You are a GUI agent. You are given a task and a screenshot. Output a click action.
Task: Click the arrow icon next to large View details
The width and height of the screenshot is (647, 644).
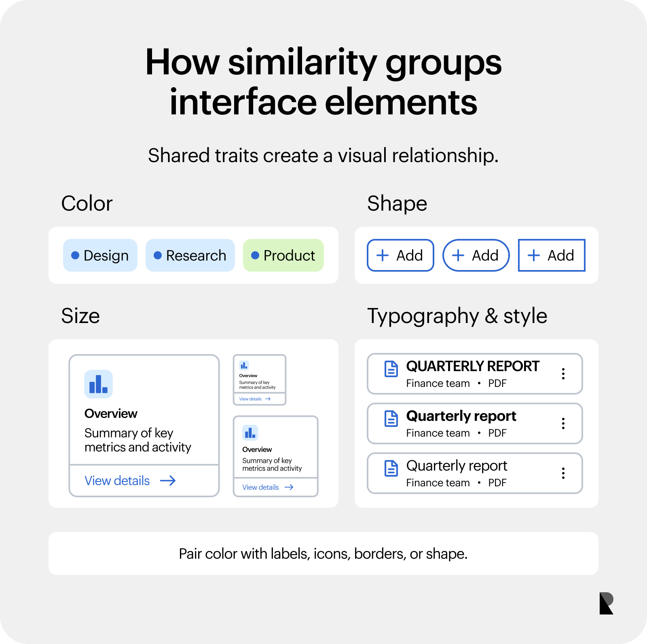click(x=168, y=480)
